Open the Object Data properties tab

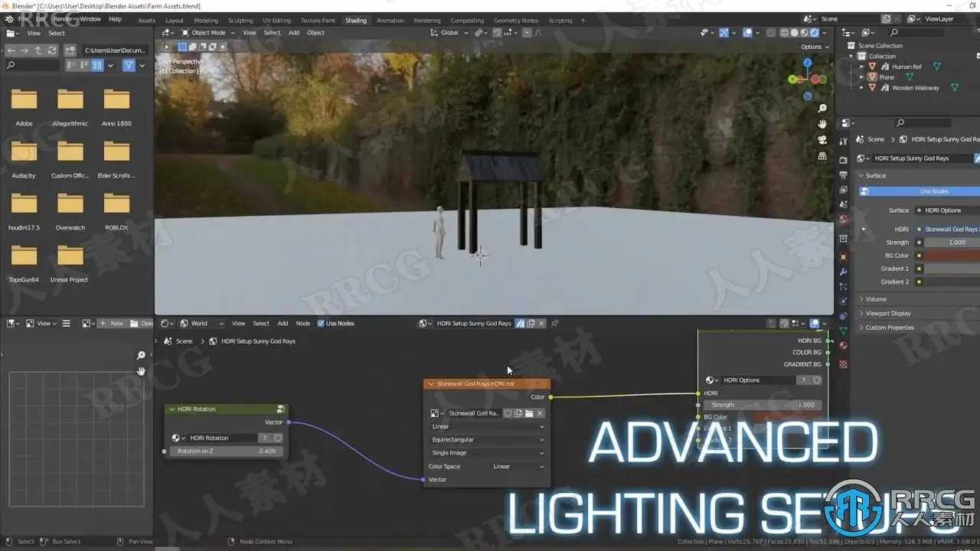[x=843, y=331]
